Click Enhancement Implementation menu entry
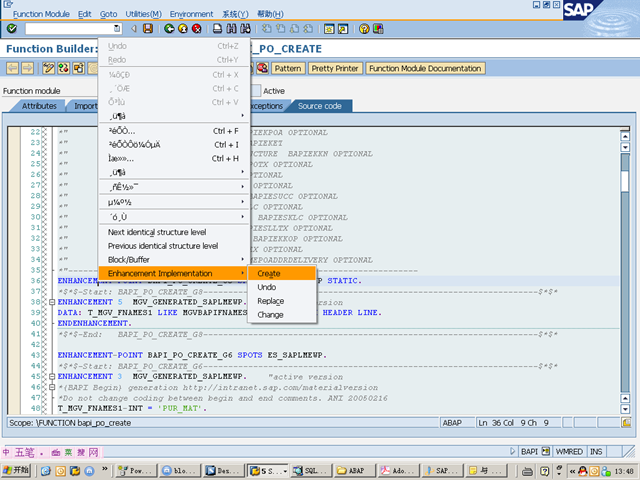This screenshot has width=640, height=480. (174, 273)
